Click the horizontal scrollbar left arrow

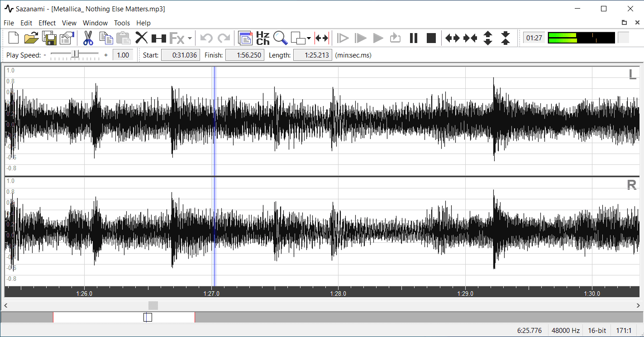point(6,306)
